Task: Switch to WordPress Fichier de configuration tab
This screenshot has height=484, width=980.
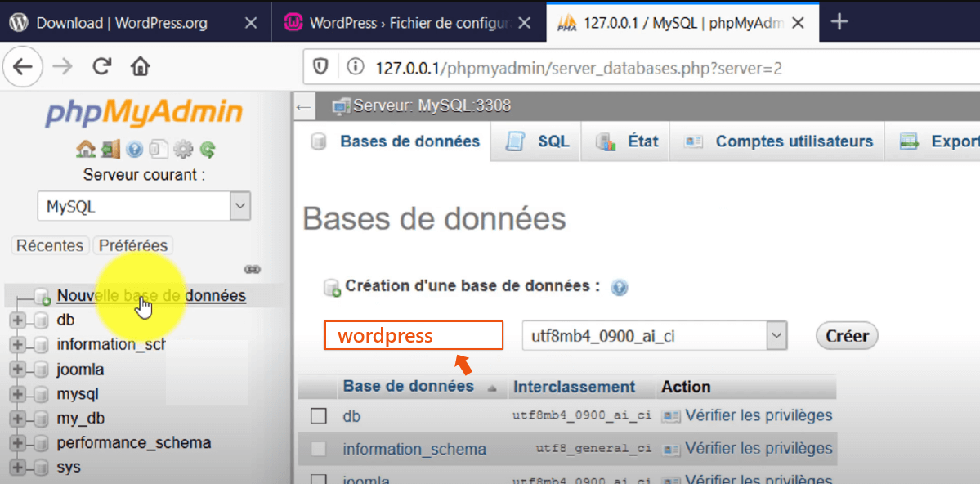Action: pos(400,23)
